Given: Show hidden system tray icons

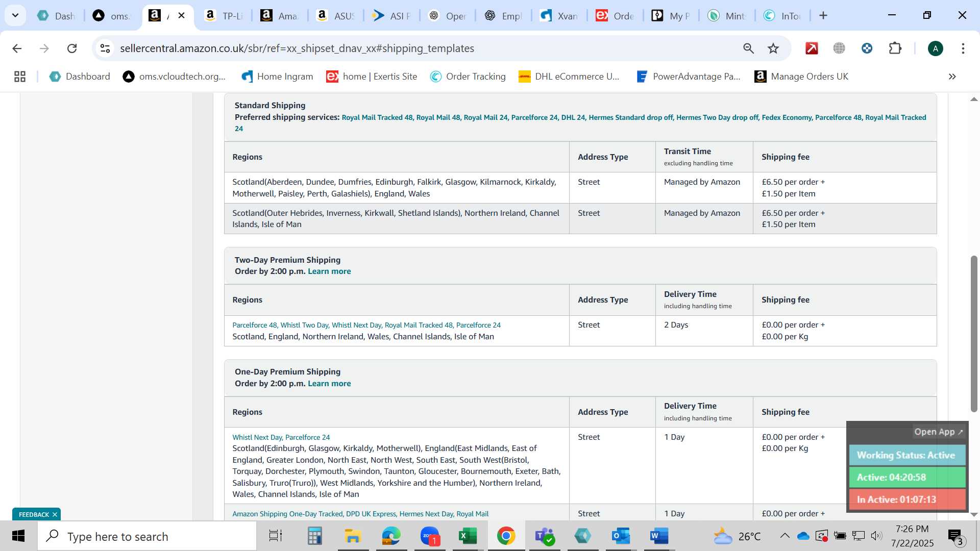Looking at the screenshot, I should [x=785, y=536].
